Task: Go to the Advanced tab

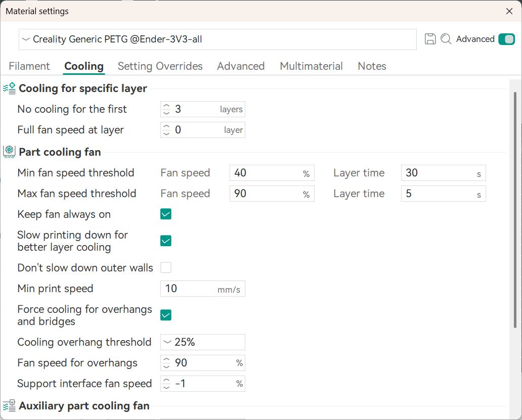Action: click(241, 66)
